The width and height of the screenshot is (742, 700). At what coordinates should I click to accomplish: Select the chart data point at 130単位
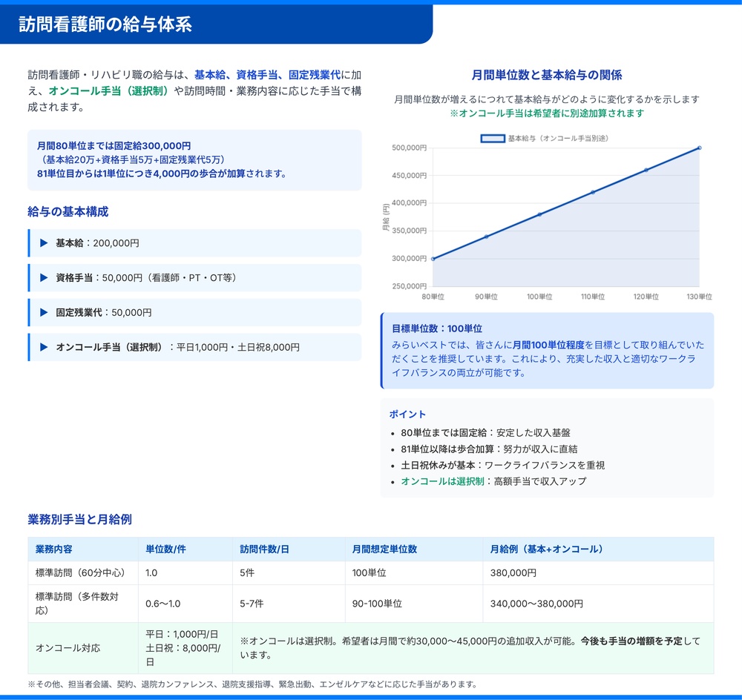pos(699,148)
